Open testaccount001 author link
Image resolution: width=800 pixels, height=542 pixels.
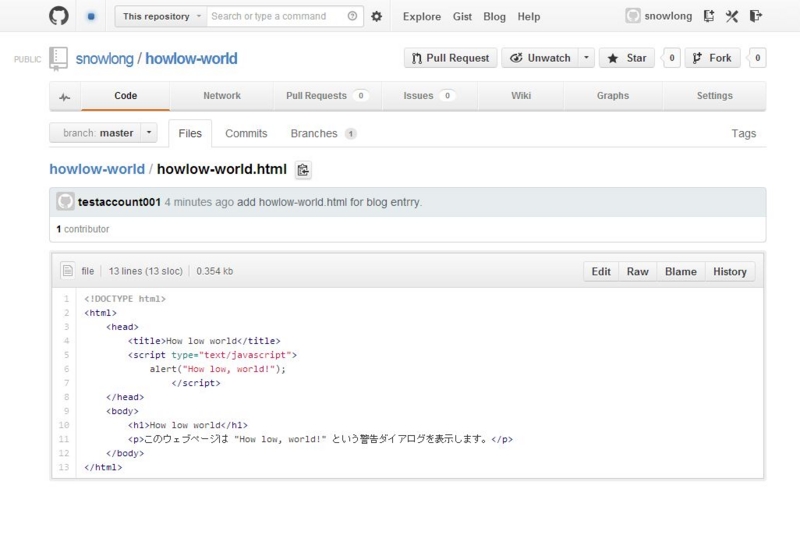pyautogui.click(x=119, y=202)
